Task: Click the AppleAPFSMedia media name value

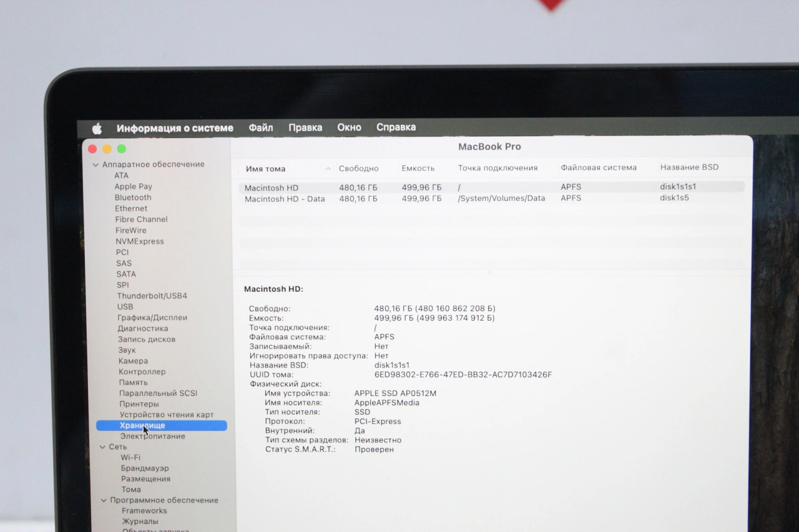Action: click(x=387, y=403)
